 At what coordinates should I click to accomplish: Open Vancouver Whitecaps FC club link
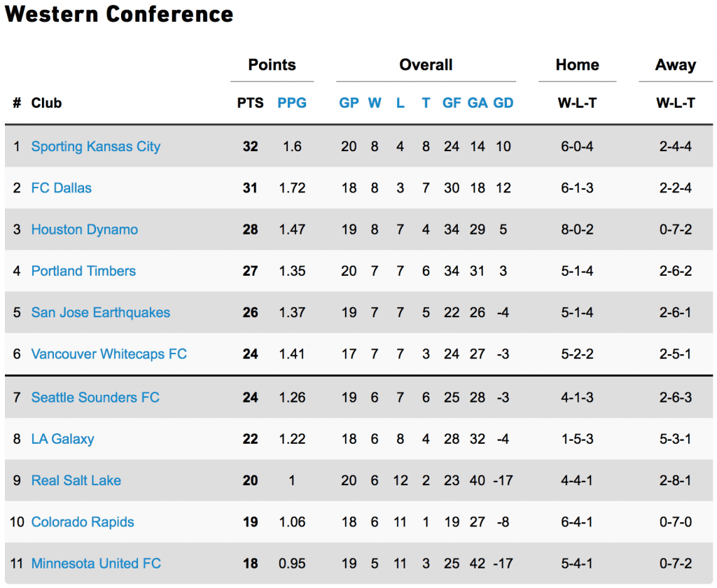coord(109,354)
